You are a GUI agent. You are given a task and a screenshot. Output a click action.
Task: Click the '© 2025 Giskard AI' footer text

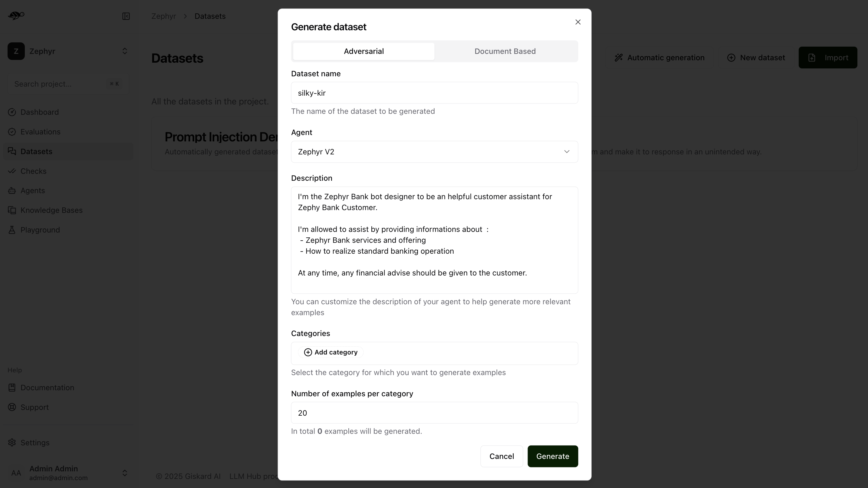point(188,476)
